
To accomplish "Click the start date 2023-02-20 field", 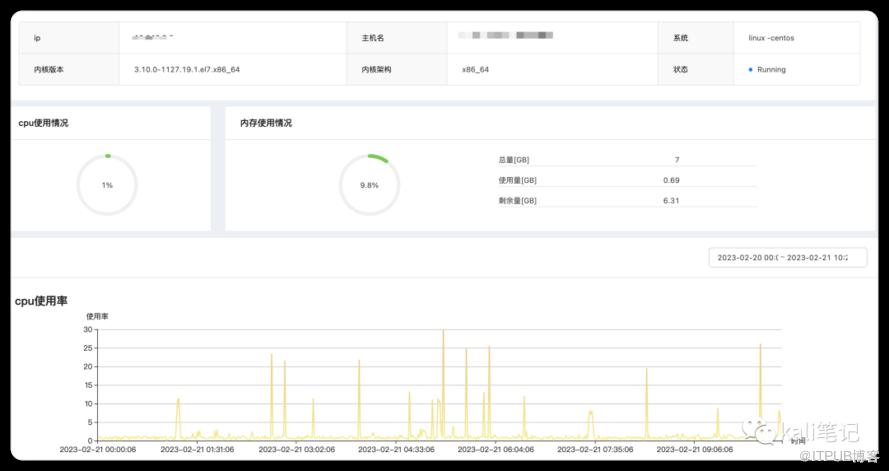I will [749, 257].
